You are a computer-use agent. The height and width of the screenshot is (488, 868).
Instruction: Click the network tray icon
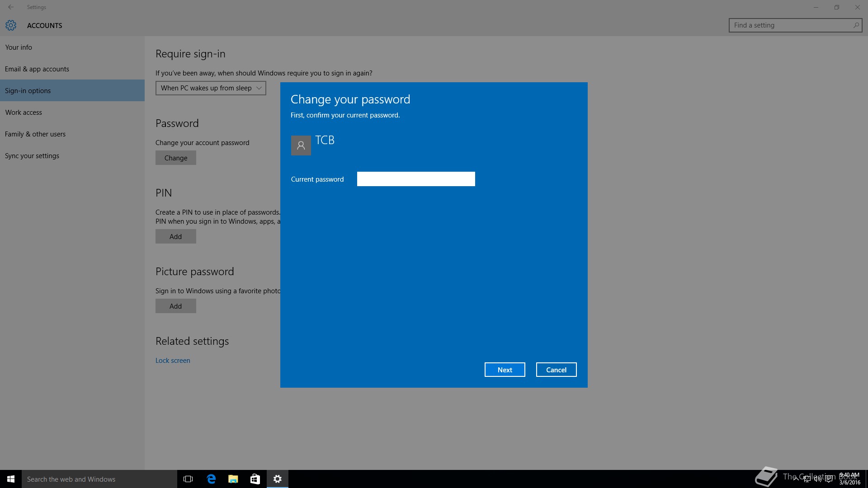coord(807,479)
